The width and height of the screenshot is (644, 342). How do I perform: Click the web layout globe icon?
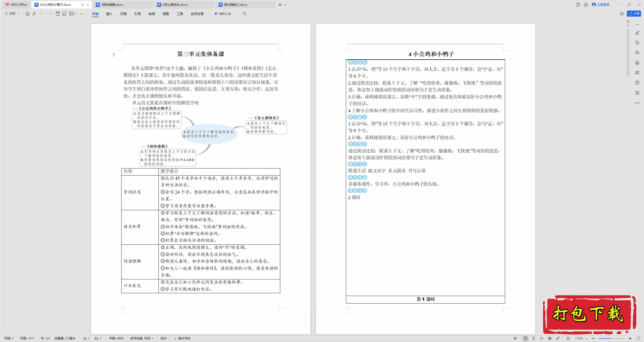(550, 338)
